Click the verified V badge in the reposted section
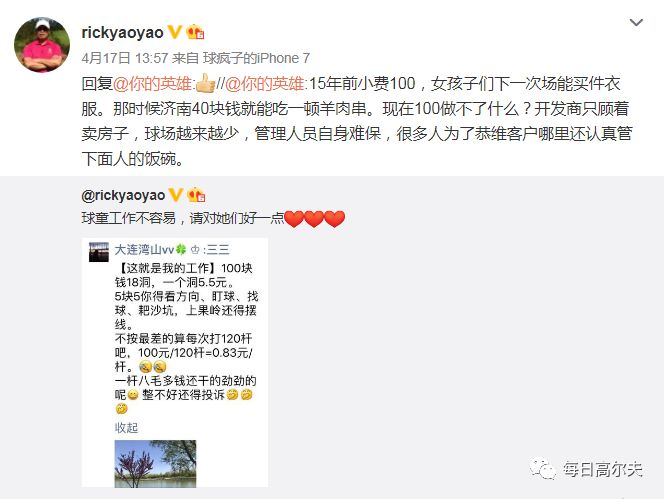This screenshot has height=499, width=664. click(x=176, y=195)
